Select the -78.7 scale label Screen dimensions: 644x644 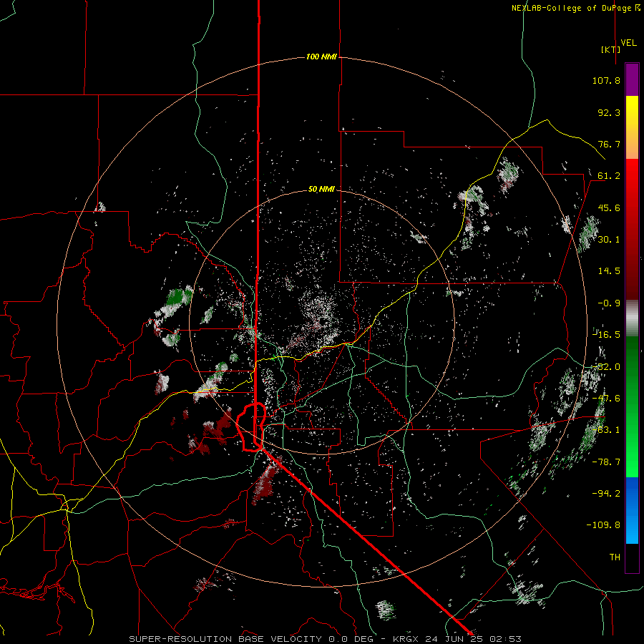coord(606,462)
